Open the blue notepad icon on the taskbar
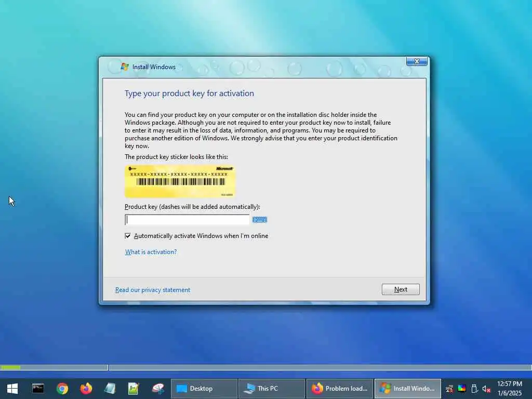This screenshot has width=532, height=399. pos(110,389)
